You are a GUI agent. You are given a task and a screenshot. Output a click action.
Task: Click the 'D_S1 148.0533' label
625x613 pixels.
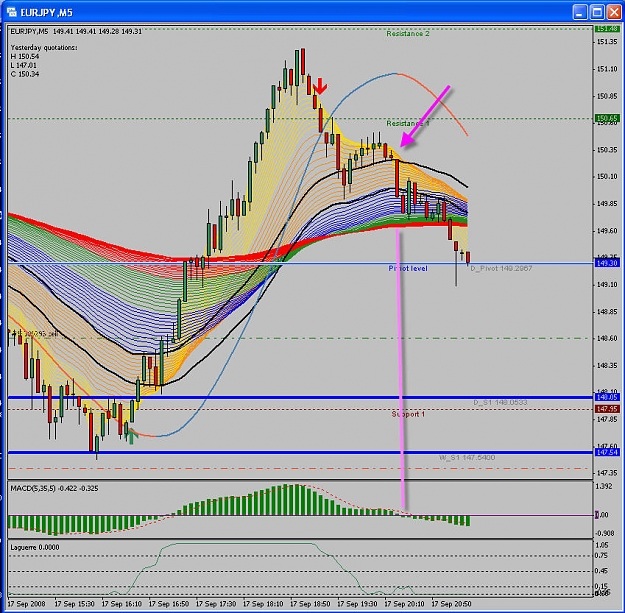pyautogui.click(x=500, y=402)
